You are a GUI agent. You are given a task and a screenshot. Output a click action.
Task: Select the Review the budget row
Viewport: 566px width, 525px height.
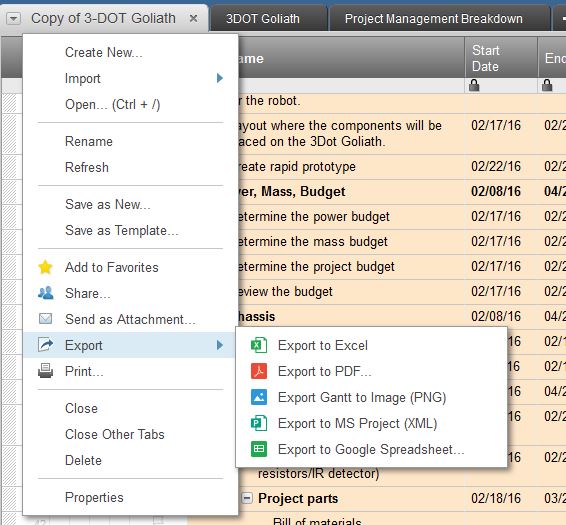pos(285,292)
